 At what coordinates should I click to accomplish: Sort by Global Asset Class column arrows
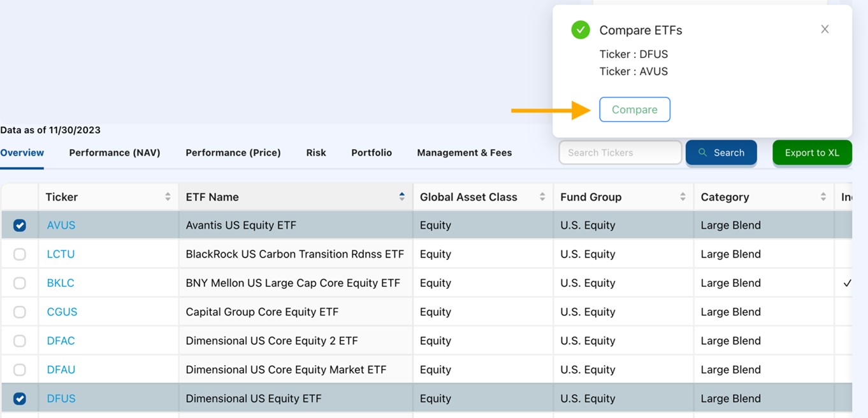542,197
